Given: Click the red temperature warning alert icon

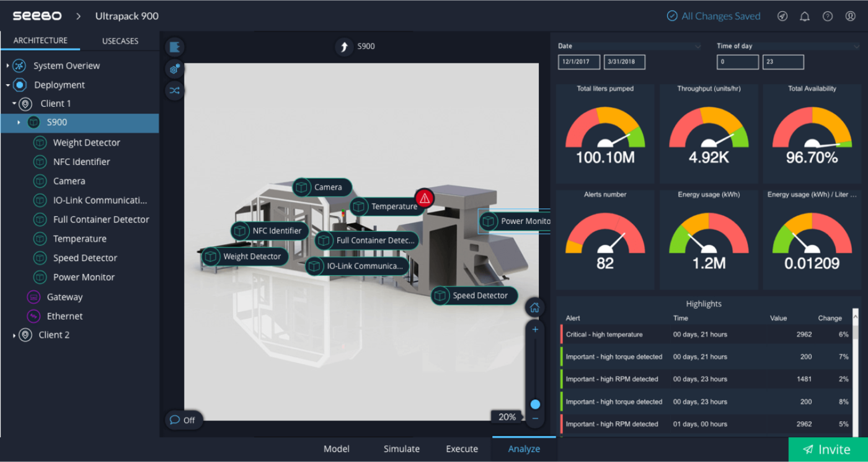Looking at the screenshot, I should [425, 198].
